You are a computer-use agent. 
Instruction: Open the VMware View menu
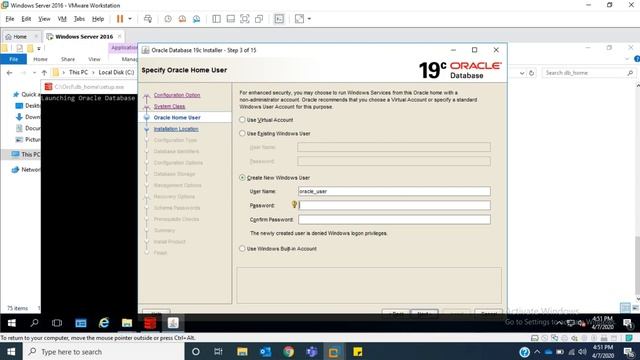coord(44,19)
